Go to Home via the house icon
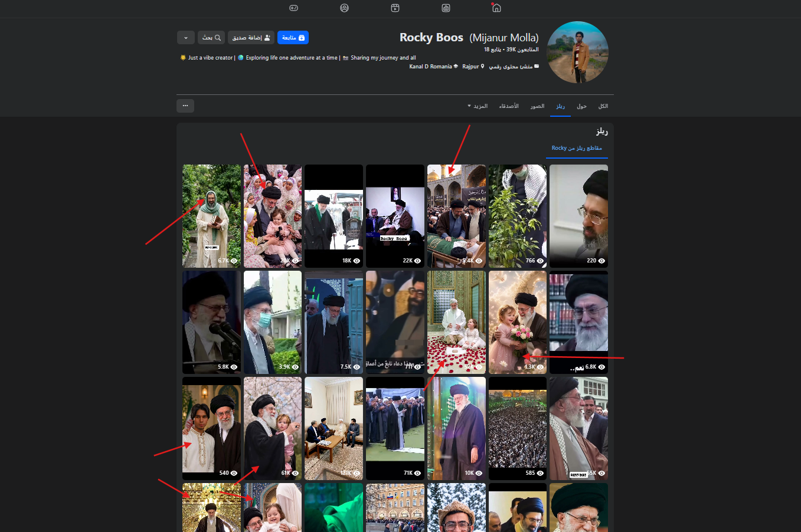This screenshot has width=801, height=532. [x=496, y=8]
